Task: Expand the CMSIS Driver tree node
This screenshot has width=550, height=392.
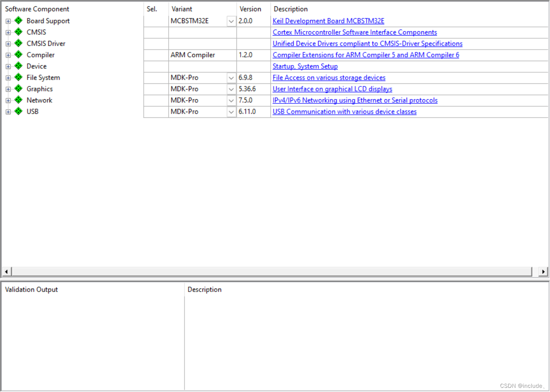Action: tap(8, 44)
